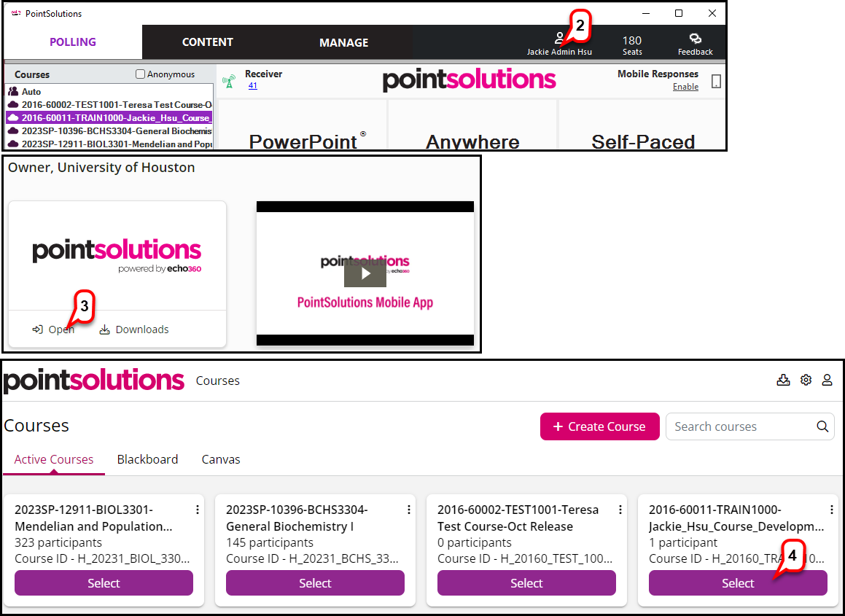845x616 pixels.
Task: Select the Auto course in the list
Action: [x=110, y=92]
